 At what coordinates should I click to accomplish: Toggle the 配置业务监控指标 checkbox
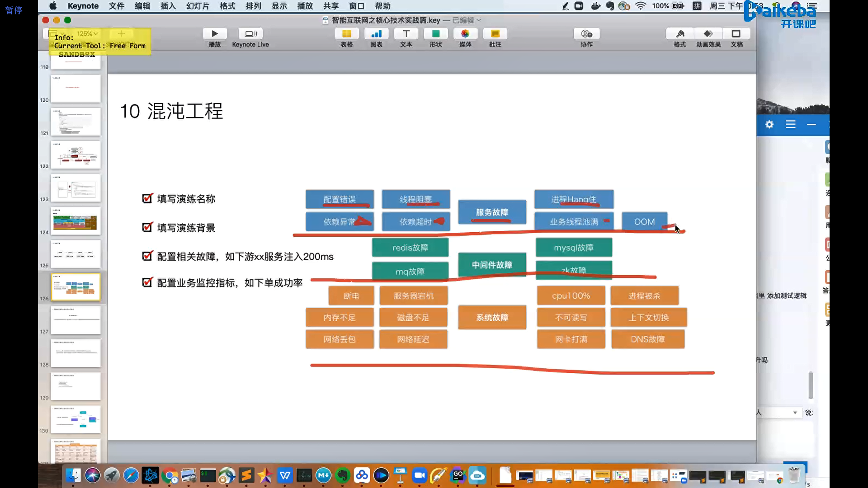click(147, 282)
